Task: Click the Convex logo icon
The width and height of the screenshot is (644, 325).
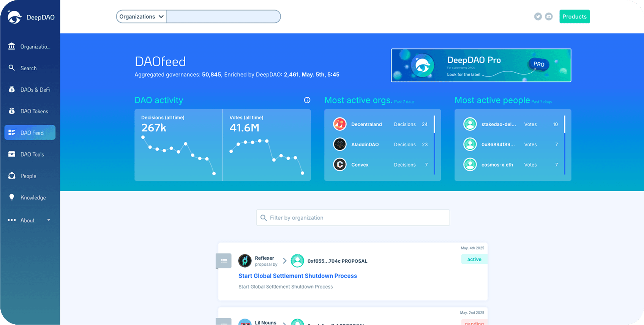Action: point(340,165)
